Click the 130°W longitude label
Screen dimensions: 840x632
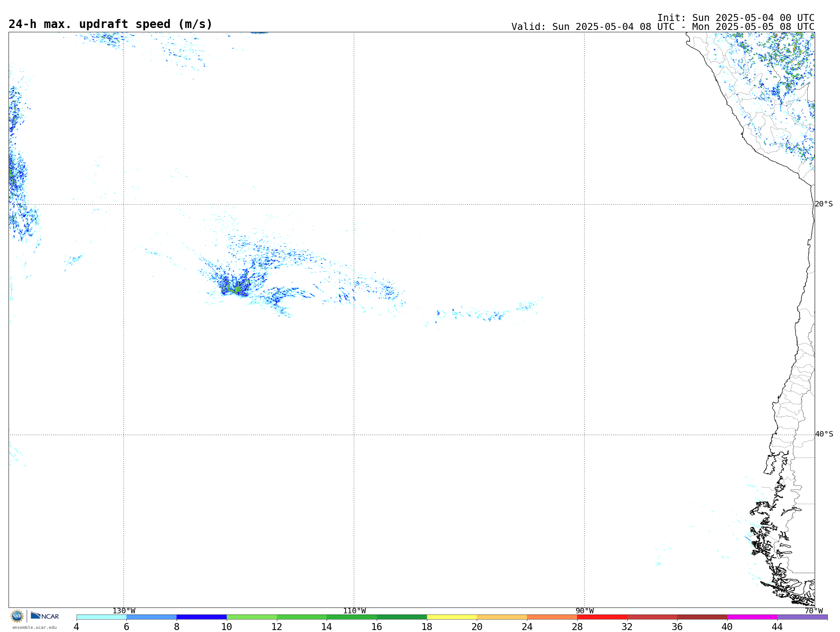(x=124, y=611)
